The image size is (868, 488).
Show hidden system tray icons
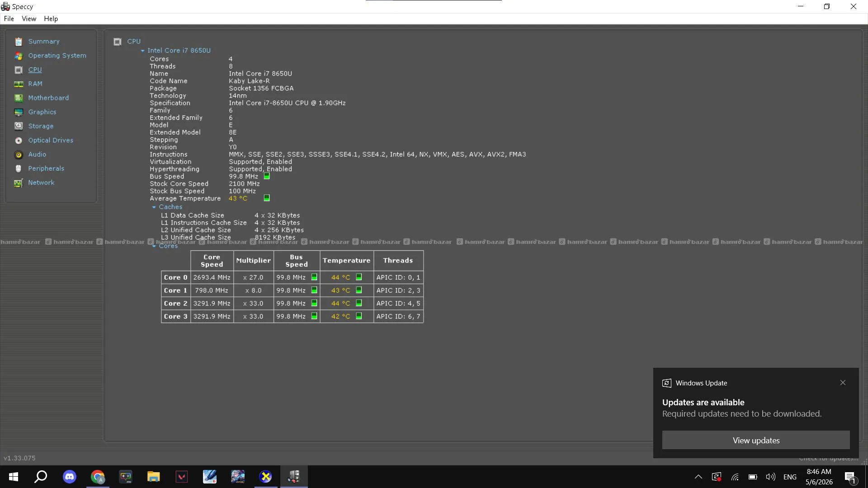pos(698,477)
